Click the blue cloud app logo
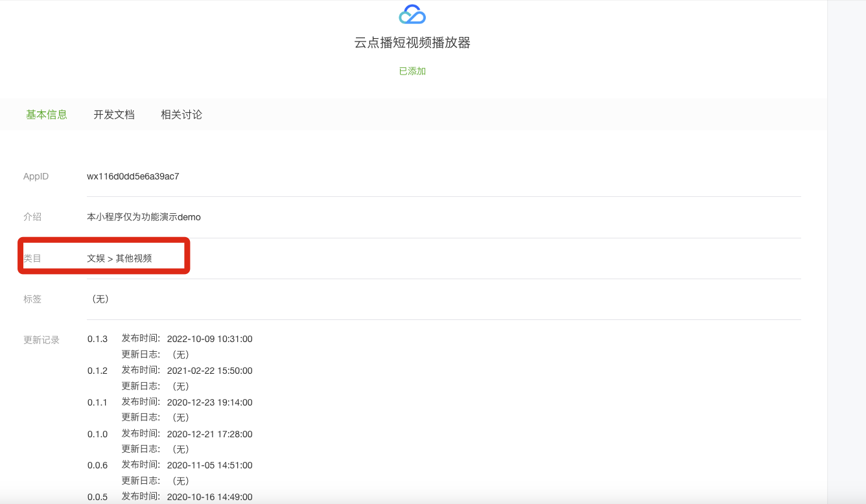866x504 pixels. [x=412, y=14]
